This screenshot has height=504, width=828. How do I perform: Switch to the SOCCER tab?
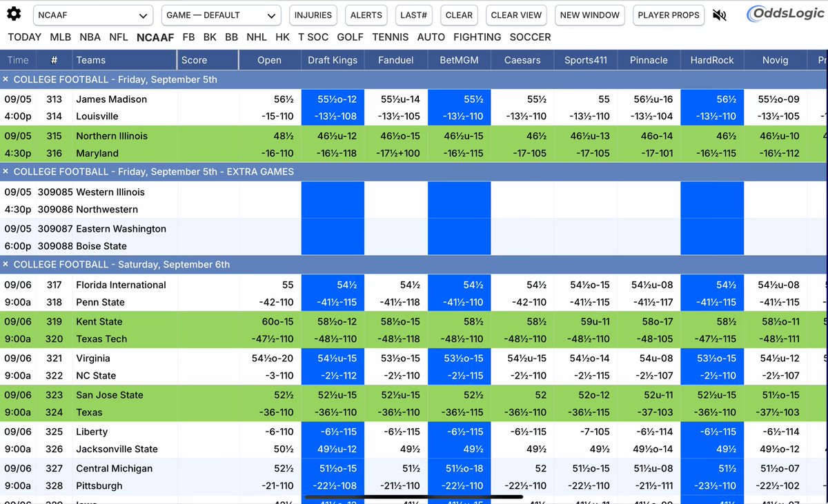point(531,37)
